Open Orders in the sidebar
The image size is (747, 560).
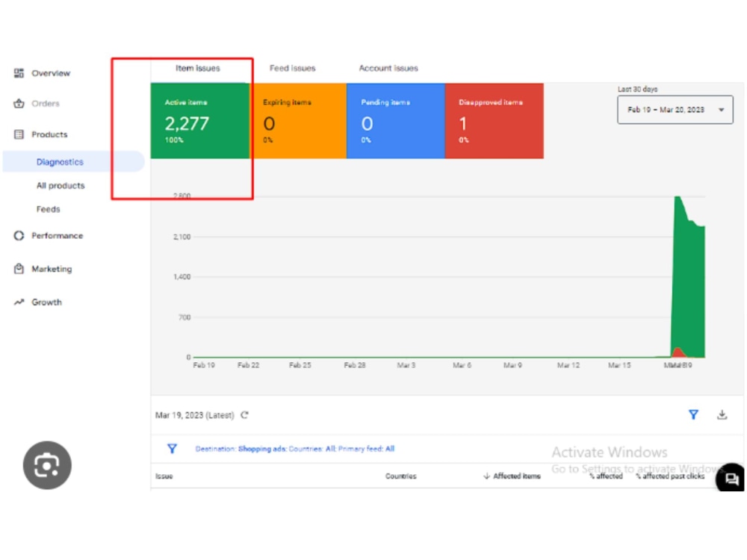46,103
